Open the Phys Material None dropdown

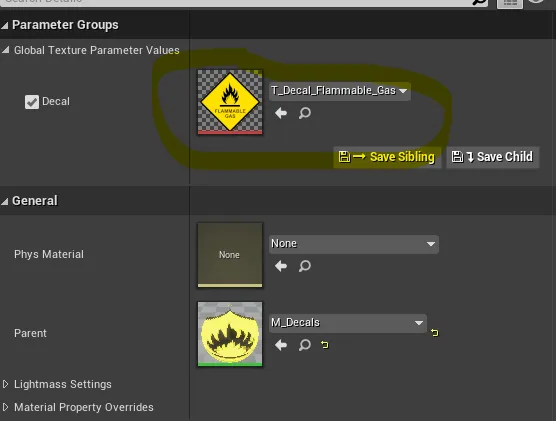pos(354,244)
